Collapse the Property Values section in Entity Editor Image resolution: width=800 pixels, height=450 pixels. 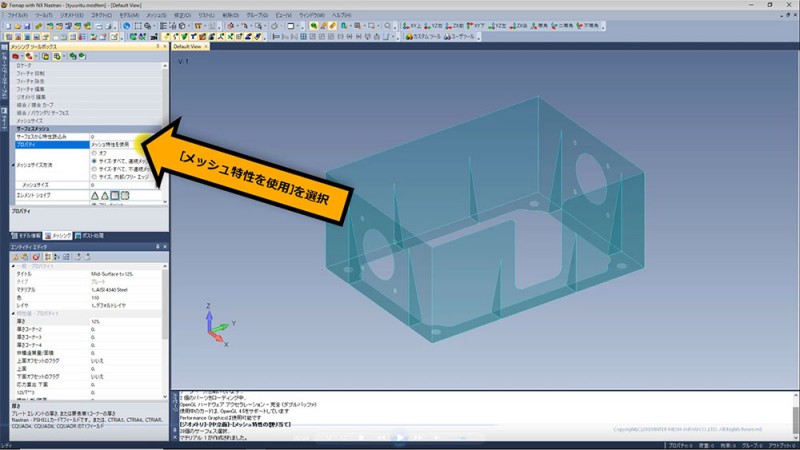(13, 314)
